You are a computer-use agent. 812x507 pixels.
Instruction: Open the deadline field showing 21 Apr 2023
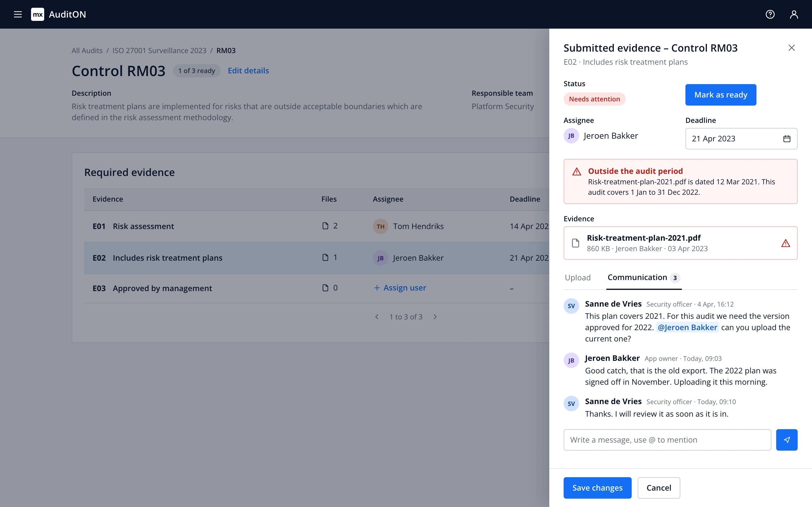[x=741, y=139]
